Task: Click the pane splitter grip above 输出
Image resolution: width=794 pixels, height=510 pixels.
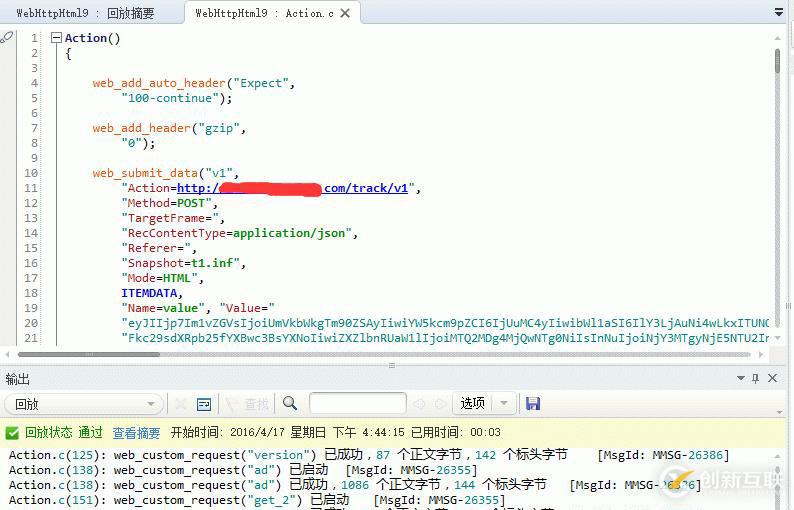Action: (x=391, y=365)
